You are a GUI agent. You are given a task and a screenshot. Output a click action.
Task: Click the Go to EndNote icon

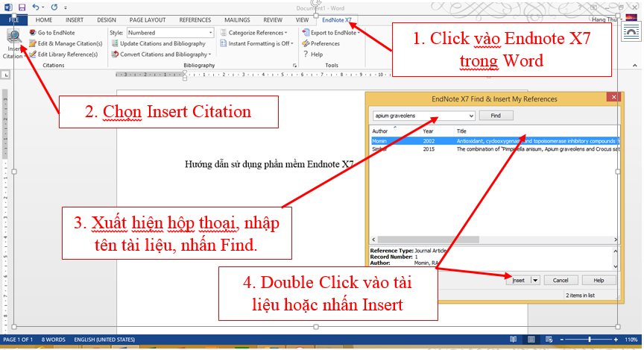33,33
